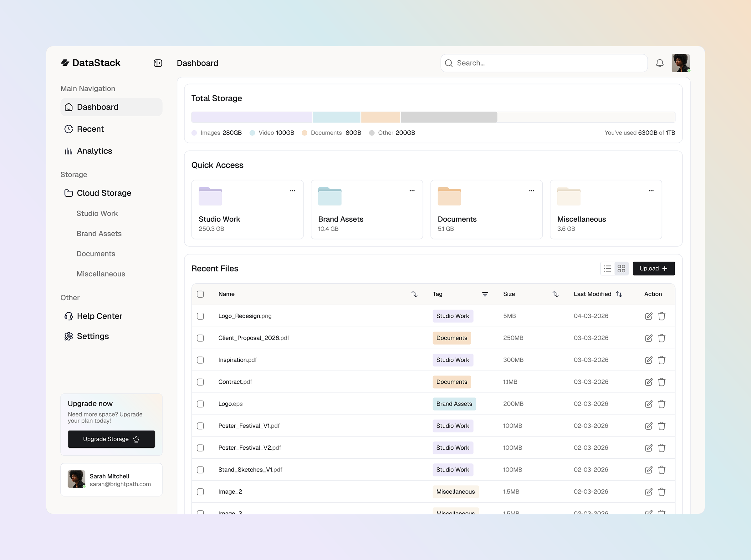Screen dimensions: 751x560
Task: Click Images segment of storage bar
Action: 251,117
